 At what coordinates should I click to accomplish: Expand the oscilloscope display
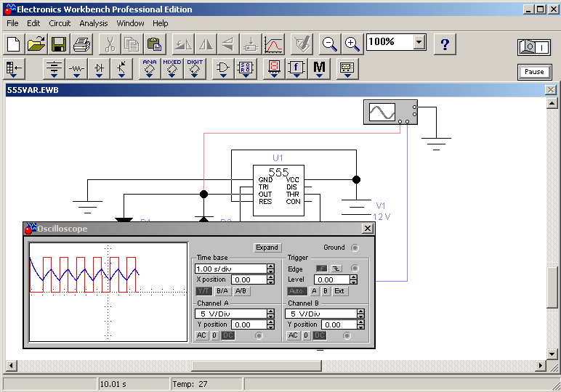[x=267, y=248]
